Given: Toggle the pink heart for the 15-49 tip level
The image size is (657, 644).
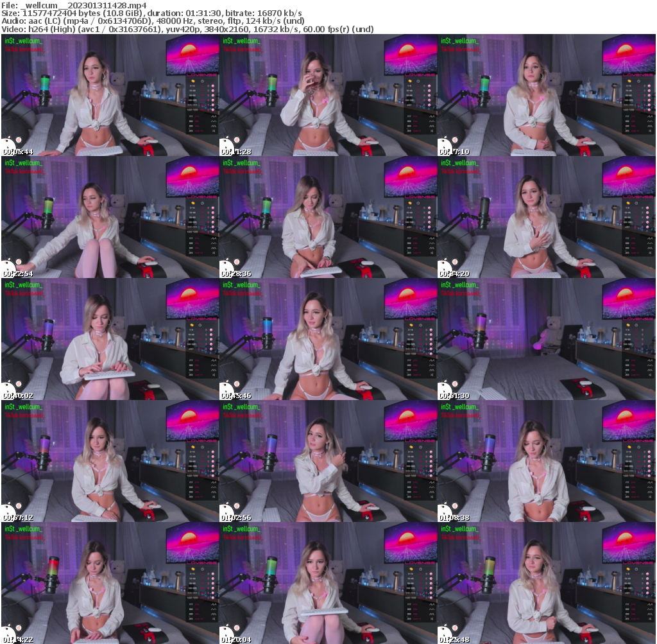Looking at the screenshot, I should point(213,91).
